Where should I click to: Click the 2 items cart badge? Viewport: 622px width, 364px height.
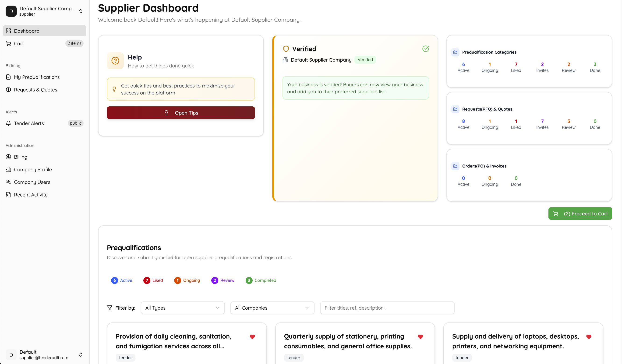click(74, 43)
